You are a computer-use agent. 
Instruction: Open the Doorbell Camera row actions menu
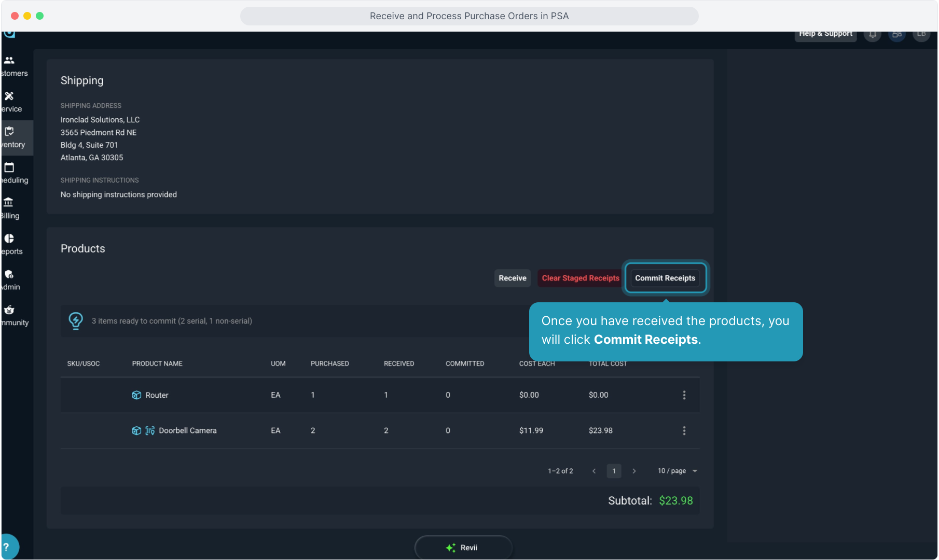pos(684,431)
